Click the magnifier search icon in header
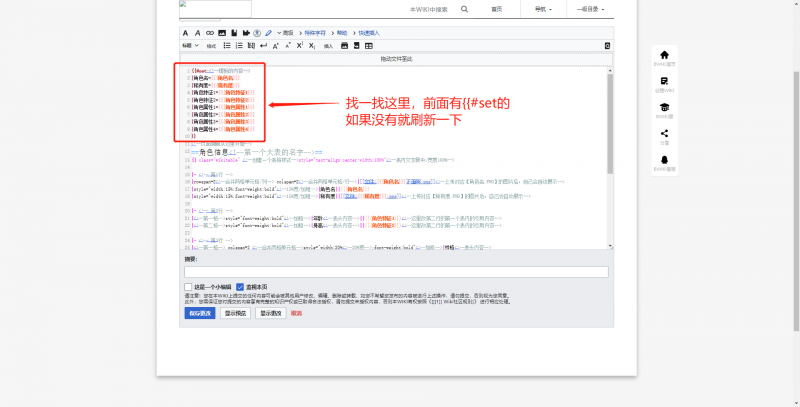 (x=464, y=9)
